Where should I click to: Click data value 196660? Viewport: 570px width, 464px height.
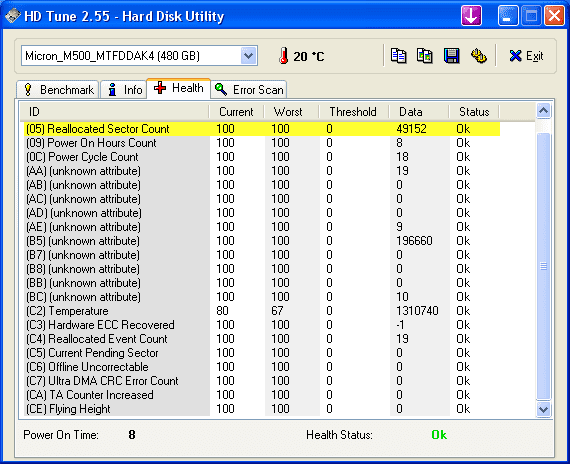tap(414, 241)
